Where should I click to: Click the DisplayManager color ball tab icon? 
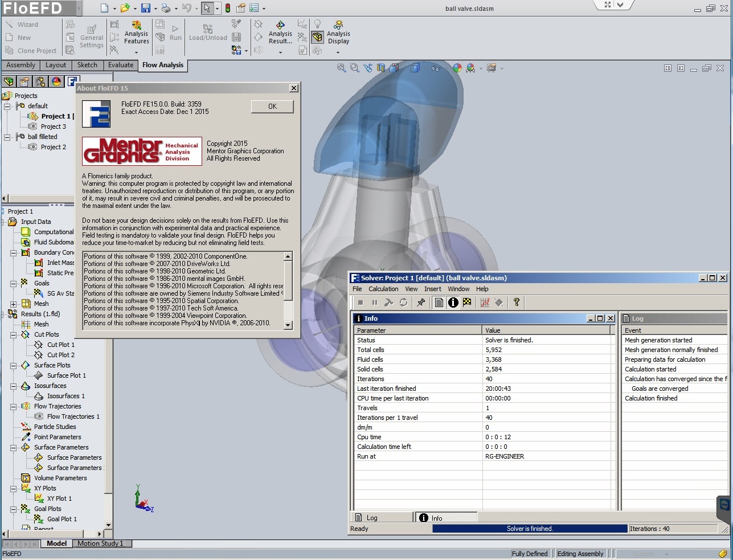coord(56,81)
